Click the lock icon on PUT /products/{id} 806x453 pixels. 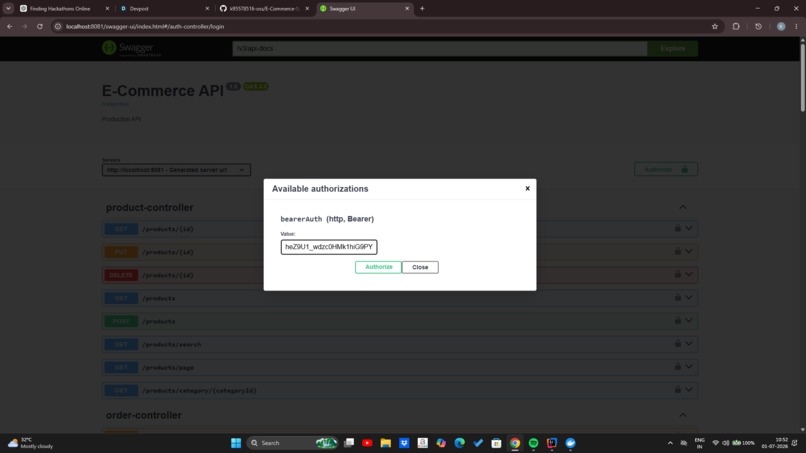677,251
